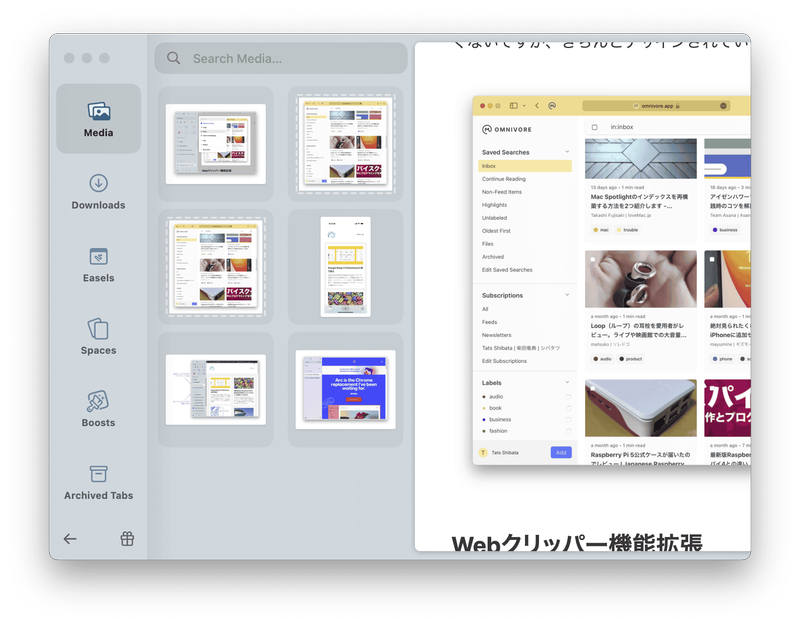Screen dimensions: 800x625
Task: Tick the checkbox beside the in:inbox search
Action: click(x=594, y=127)
